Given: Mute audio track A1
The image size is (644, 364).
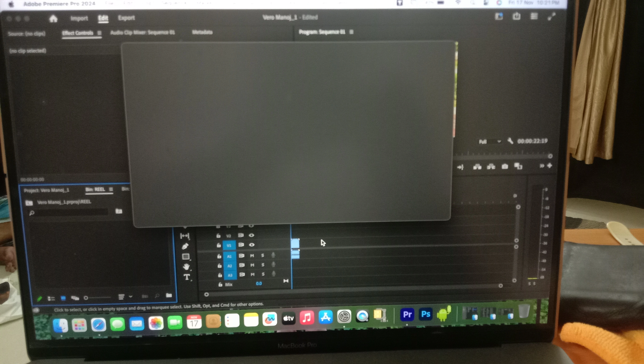Looking at the screenshot, I should point(252,256).
